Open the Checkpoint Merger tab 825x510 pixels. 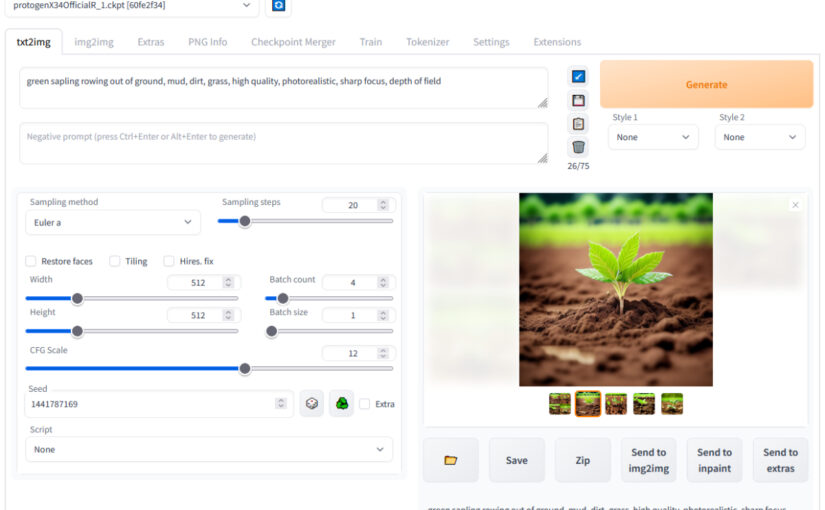tap(293, 42)
